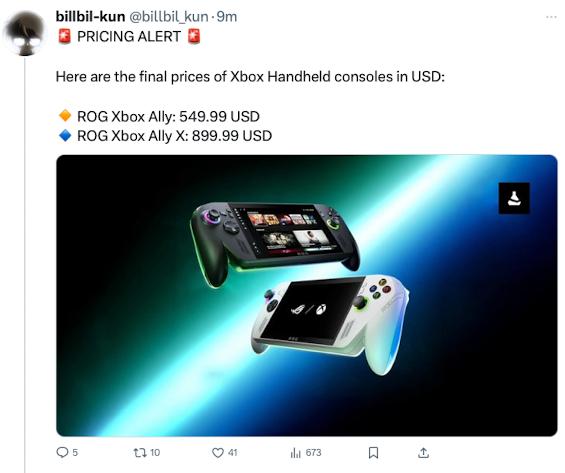Click the like count 41
Screen dimensions: 565x473
233,452
